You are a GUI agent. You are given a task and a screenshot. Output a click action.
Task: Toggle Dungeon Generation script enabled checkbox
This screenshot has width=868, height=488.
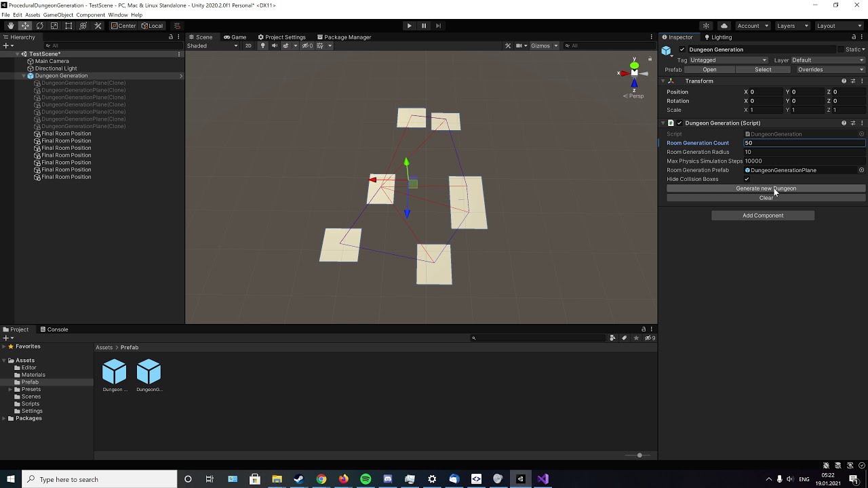[x=679, y=123]
